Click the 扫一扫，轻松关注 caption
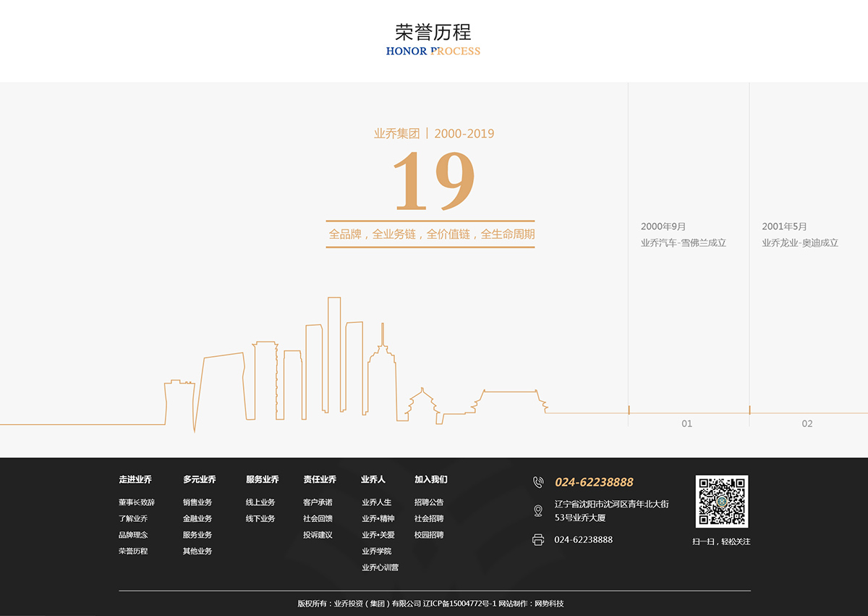 pyautogui.click(x=721, y=541)
